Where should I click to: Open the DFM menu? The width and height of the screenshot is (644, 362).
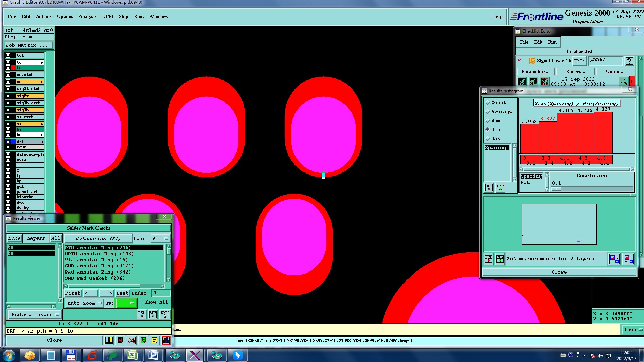pos(107,16)
